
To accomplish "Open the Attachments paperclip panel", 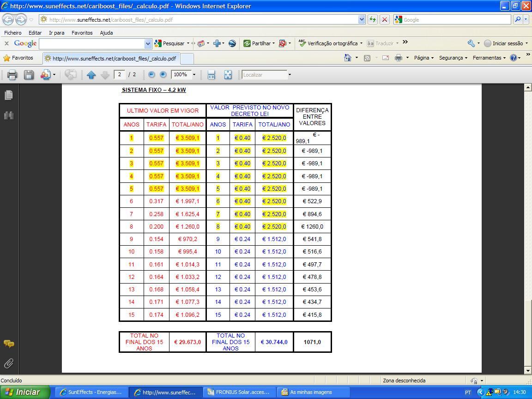I will click(x=9, y=363).
